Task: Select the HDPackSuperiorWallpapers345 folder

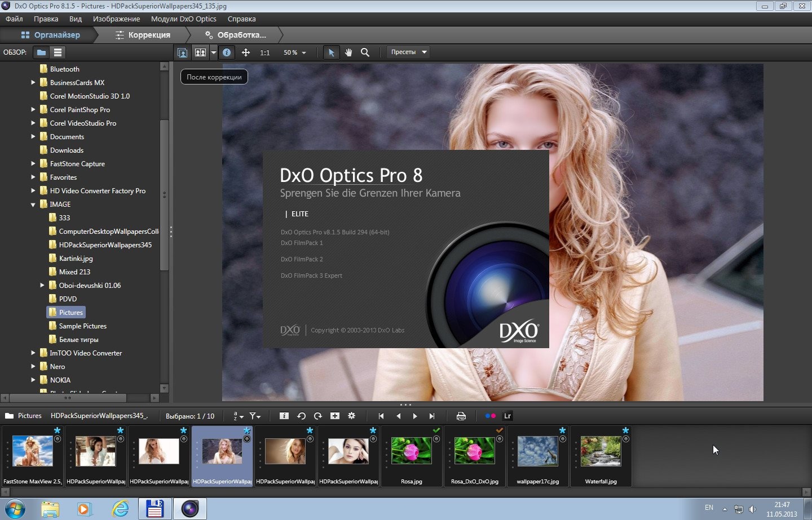Action: coord(105,245)
